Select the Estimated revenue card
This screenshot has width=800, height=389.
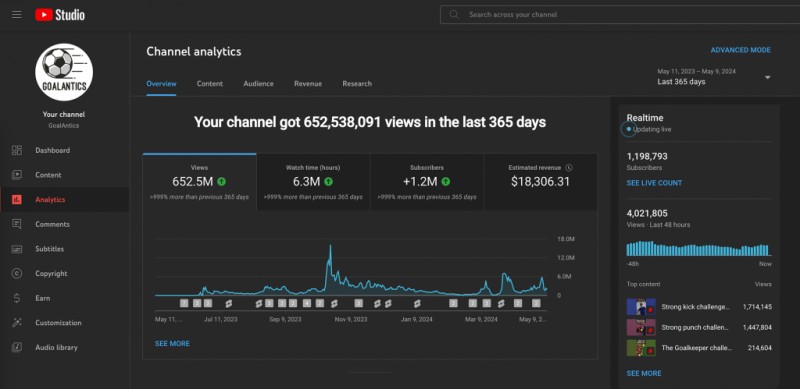[540, 182]
